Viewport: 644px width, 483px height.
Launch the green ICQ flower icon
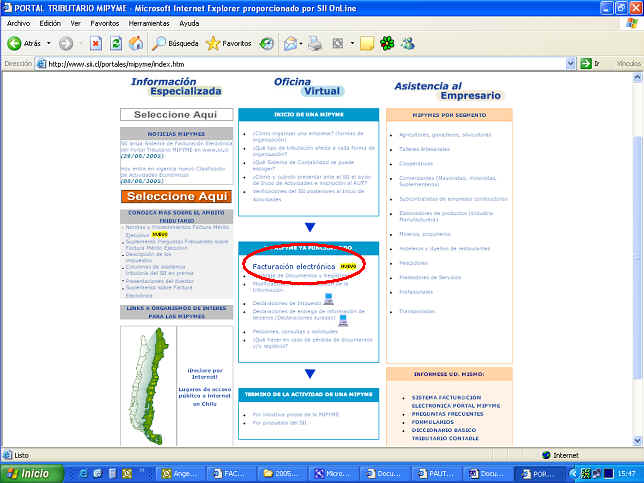pyautogui.click(x=387, y=43)
